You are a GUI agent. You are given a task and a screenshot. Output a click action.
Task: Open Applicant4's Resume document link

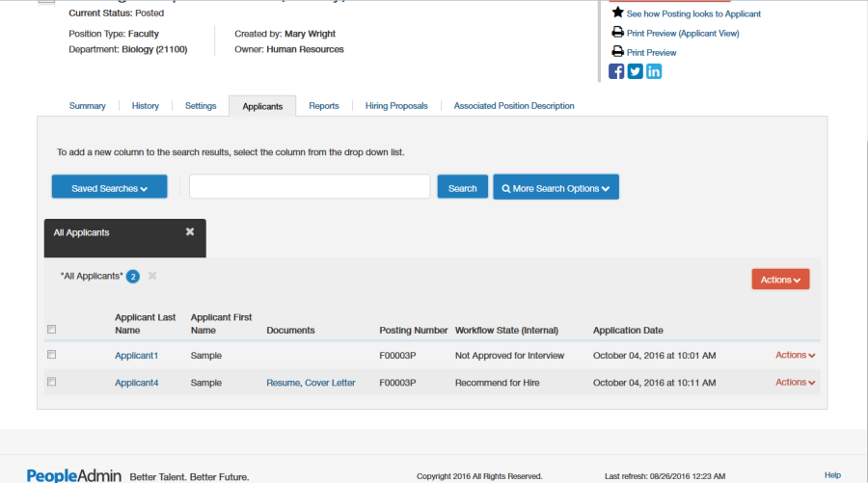[x=283, y=383]
